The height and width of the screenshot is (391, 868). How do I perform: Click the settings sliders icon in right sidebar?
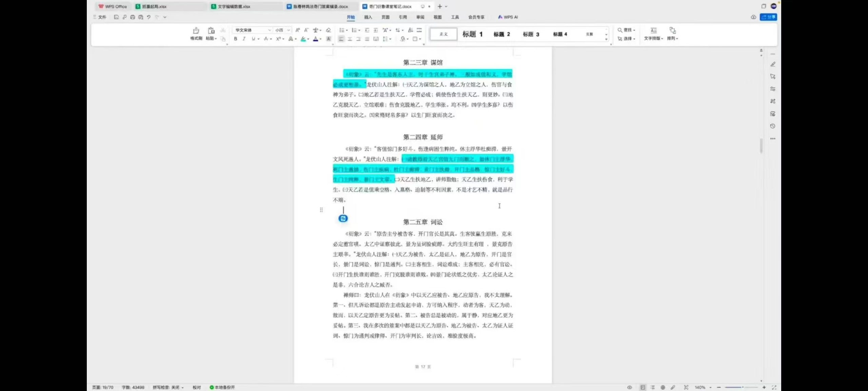[x=773, y=89]
